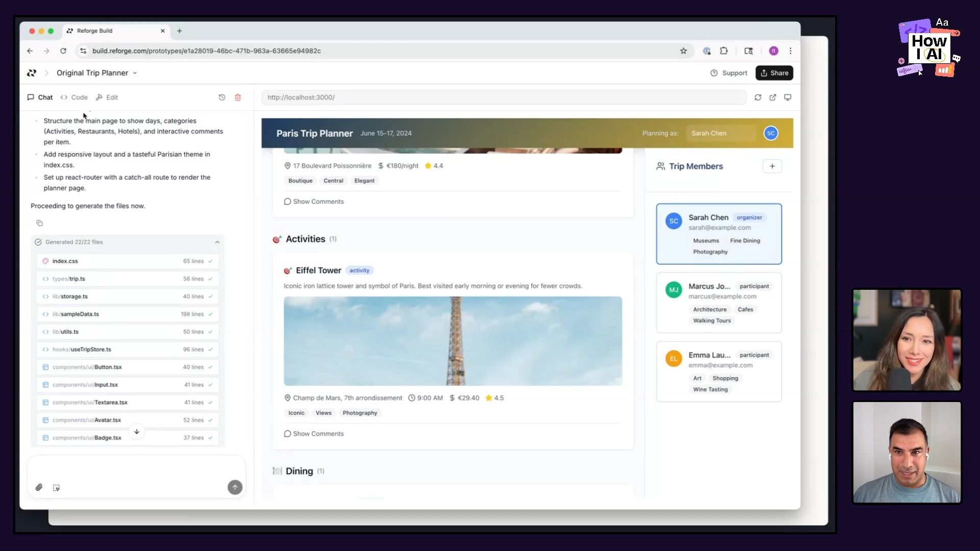Click the element selector icon in chat box
980x551 pixels.
(56, 488)
